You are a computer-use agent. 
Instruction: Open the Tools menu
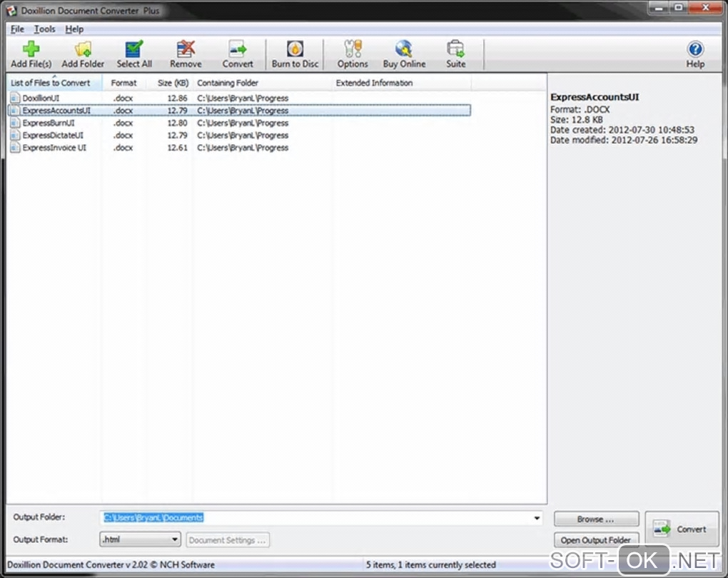coord(44,29)
